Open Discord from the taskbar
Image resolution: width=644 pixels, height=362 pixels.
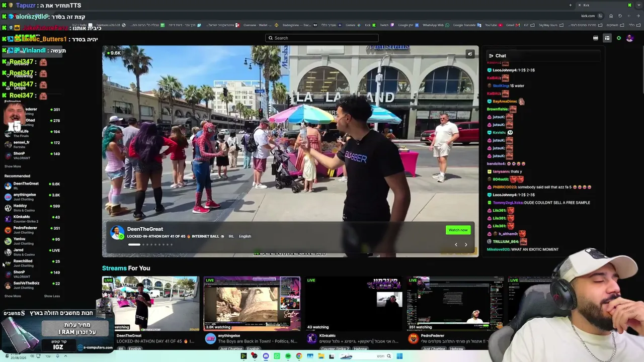tap(266, 356)
